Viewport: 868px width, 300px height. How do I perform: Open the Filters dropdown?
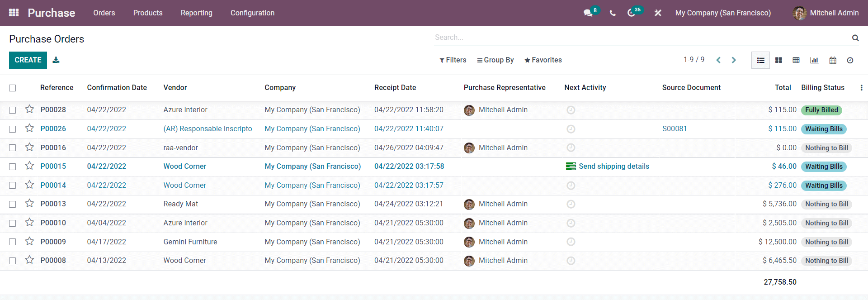coord(453,60)
